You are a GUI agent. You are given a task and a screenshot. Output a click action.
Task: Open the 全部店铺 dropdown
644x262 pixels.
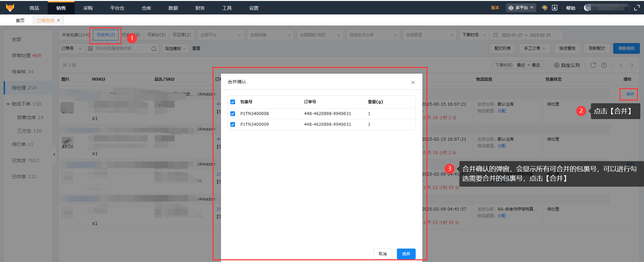pyautogui.click(x=271, y=35)
